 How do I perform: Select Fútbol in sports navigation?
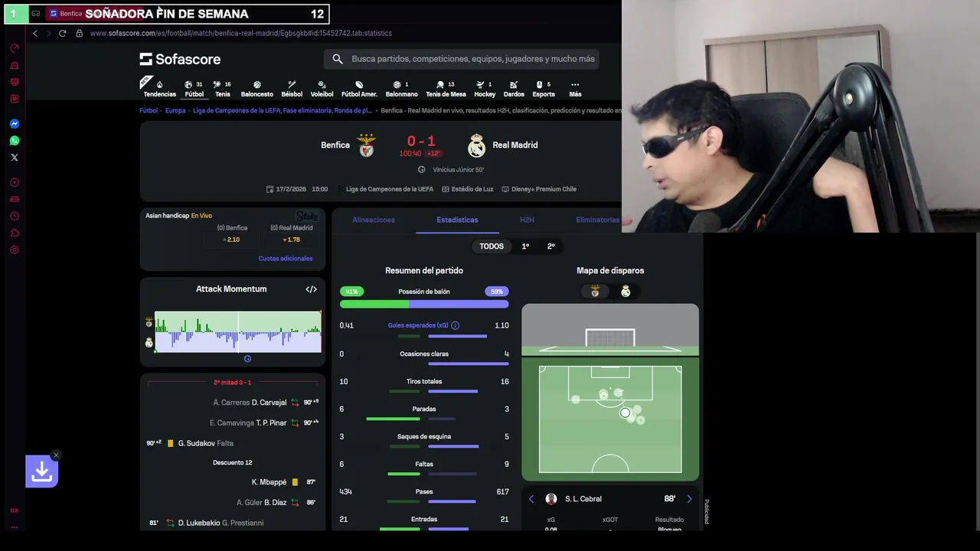[194, 89]
